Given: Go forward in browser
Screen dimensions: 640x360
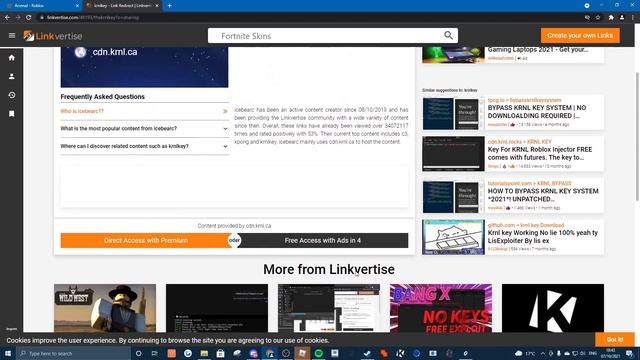Looking at the screenshot, I should [18, 18].
